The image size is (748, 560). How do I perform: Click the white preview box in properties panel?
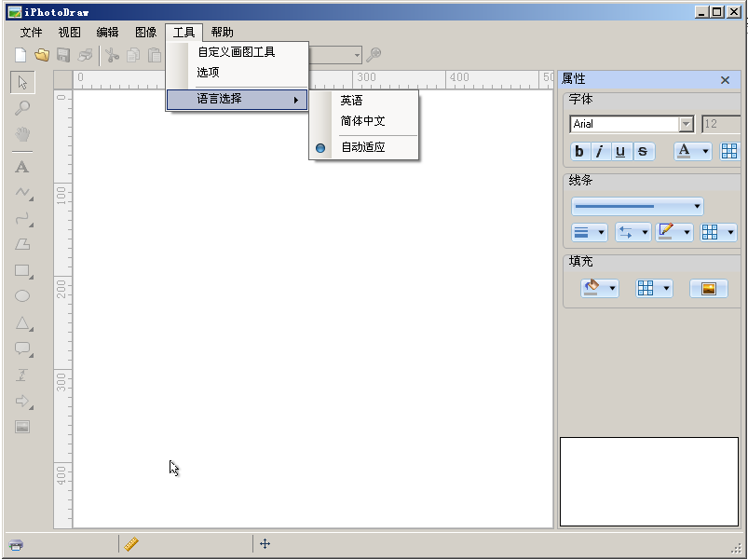[x=648, y=482]
